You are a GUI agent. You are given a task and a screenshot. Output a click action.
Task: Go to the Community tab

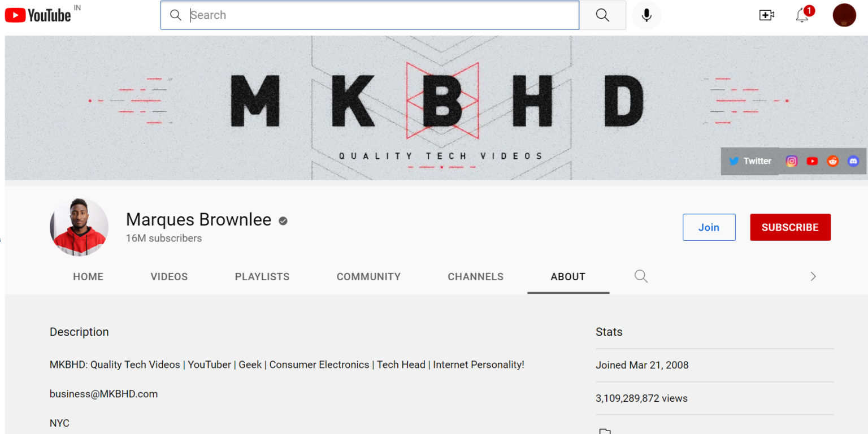click(x=368, y=277)
